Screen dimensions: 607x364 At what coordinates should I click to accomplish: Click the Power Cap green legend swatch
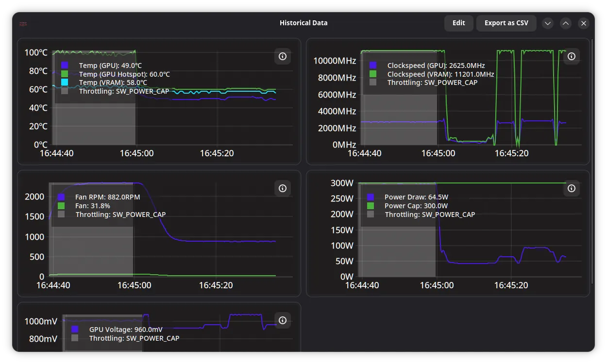coord(371,206)
